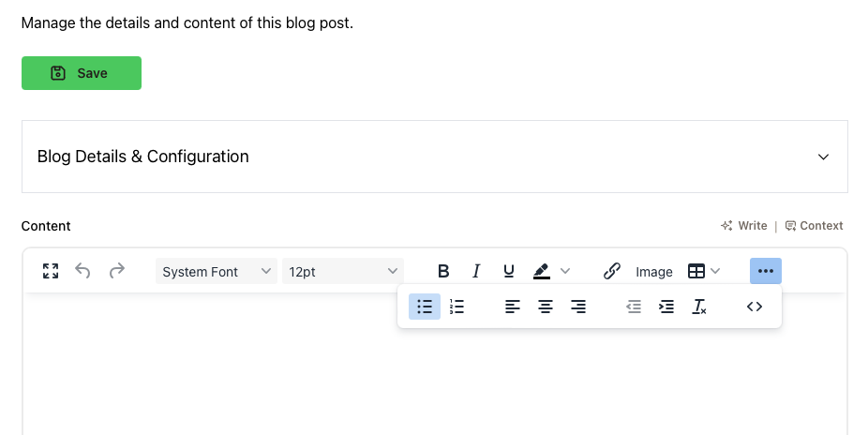Viewport: 868px width, 435px height.
Task: Click the fullscreen editor icon
Action: (51, 272)
